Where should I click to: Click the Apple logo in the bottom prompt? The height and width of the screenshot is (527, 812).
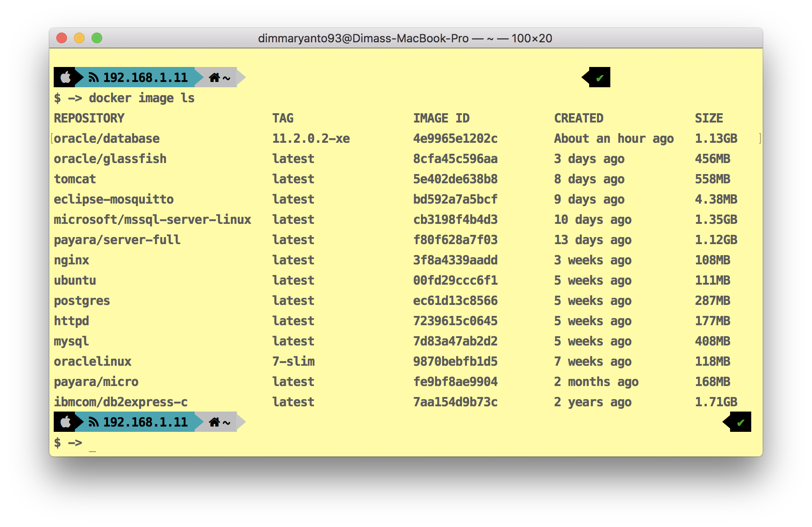[x=66, y=422]
